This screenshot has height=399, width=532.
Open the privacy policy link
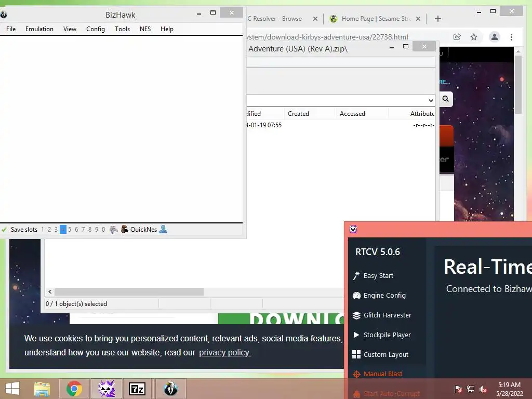click(224, 353)
